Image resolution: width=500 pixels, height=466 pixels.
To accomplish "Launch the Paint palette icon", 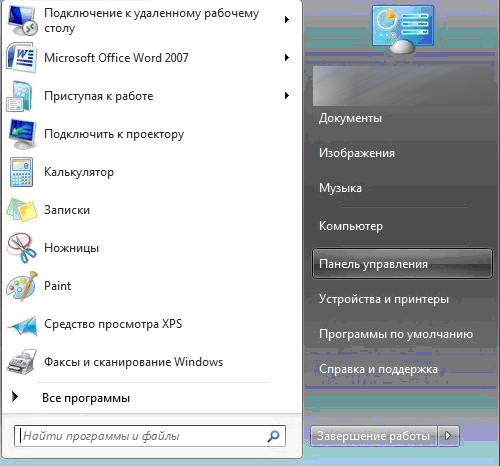I will tap(22, 286).
